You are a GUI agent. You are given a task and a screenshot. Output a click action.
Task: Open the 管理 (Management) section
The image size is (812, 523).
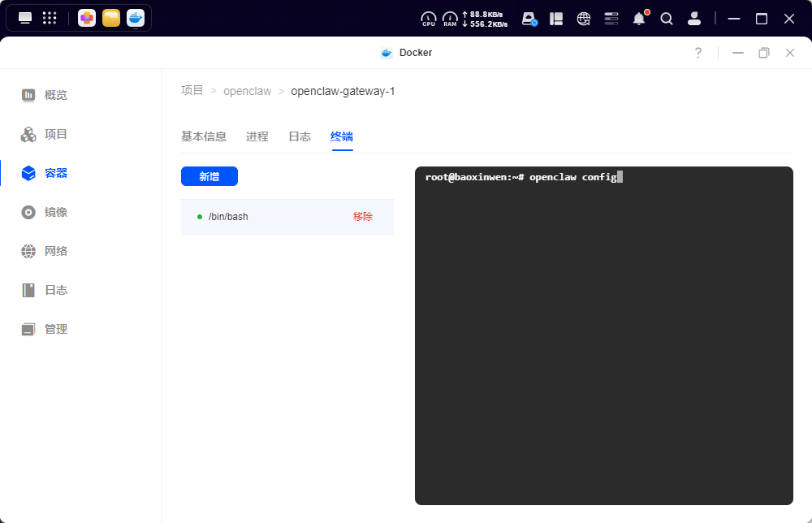coord(55,328)
